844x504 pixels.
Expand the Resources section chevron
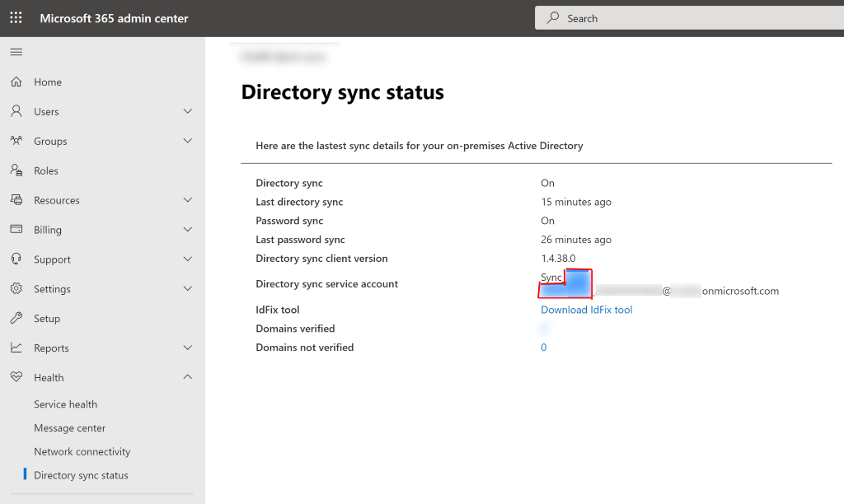click(187, 200)
